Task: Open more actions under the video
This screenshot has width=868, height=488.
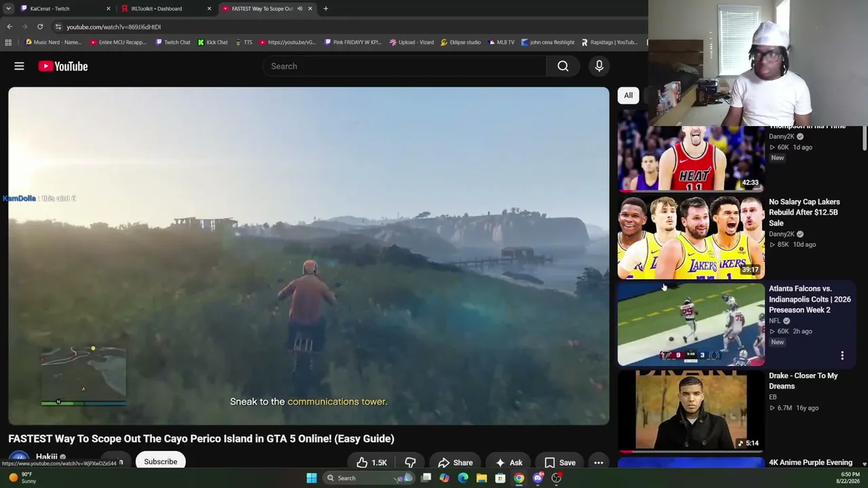Action: pyautogui.click(x=598, y=463)
